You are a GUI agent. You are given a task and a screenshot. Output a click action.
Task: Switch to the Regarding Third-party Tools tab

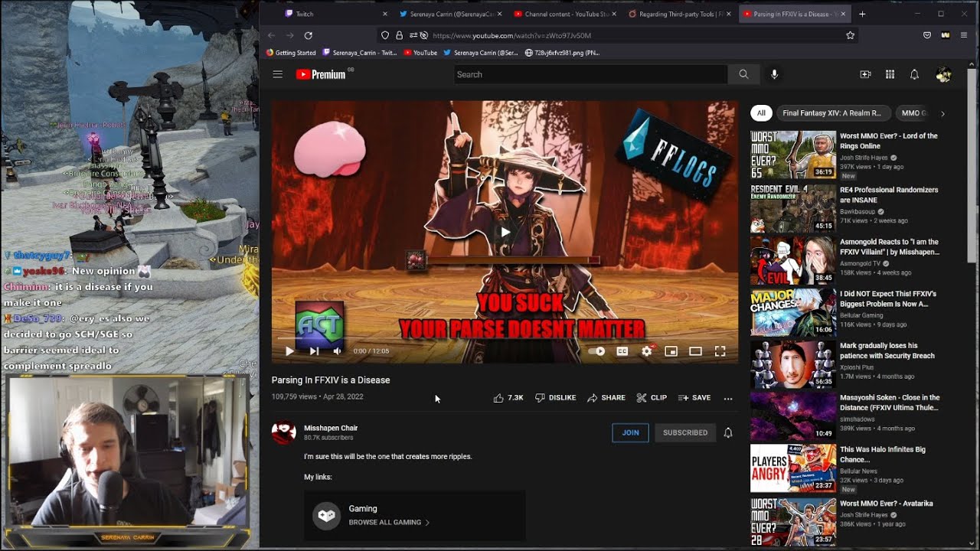click(678, 14)
